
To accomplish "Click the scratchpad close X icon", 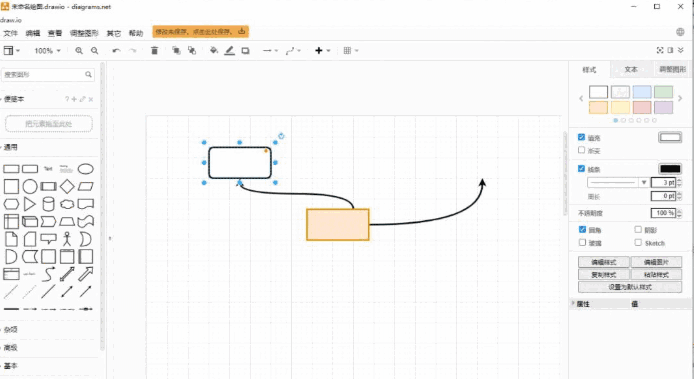I will (x=91, y=99).
